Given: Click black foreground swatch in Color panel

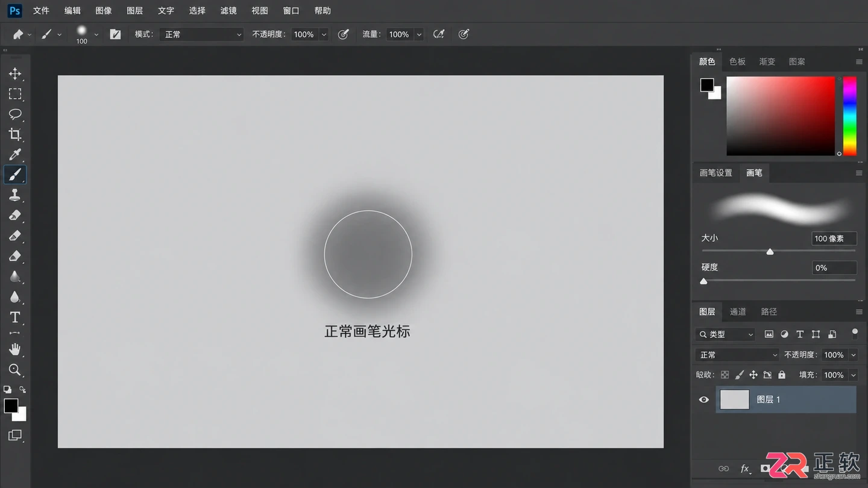Looking at the screenshot, I should pyautogui.click(x=707, y=85).
